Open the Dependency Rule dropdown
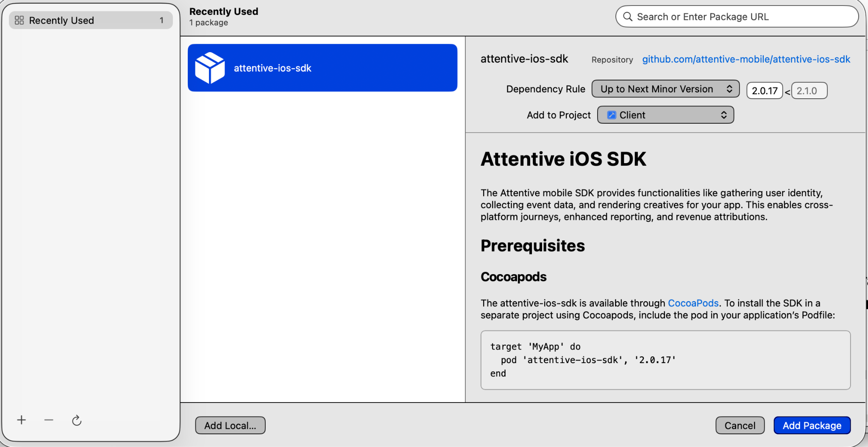This screenshot has width=868, height=447. 665,89
